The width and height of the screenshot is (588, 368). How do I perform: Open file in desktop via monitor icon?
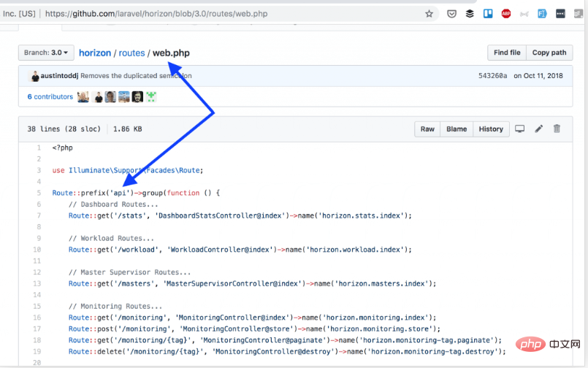(520, 129)
